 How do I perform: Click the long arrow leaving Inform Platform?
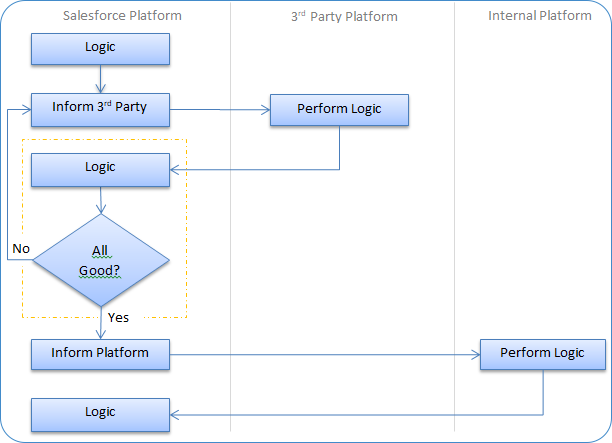pyautogui.click(x=320, y=354)
